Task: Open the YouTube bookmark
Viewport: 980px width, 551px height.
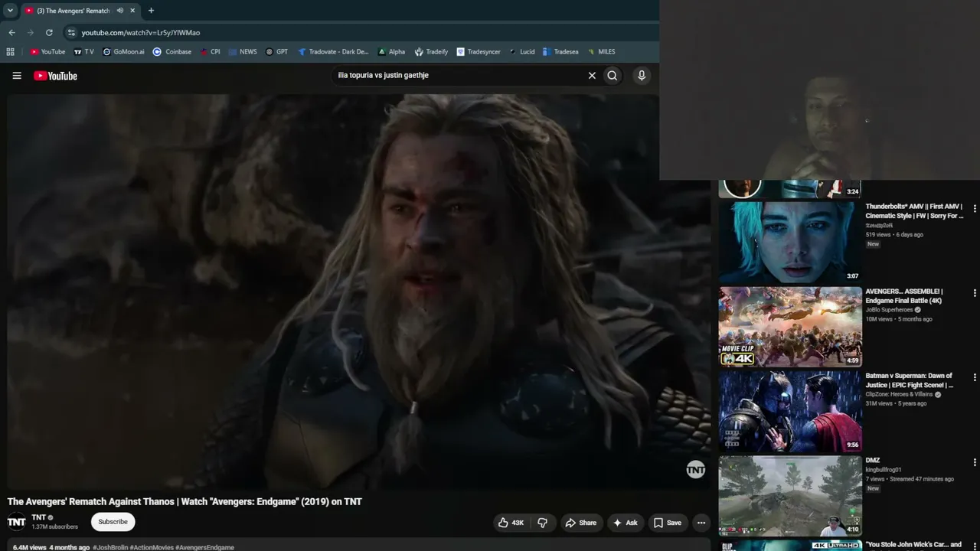Action: point(47,52)
